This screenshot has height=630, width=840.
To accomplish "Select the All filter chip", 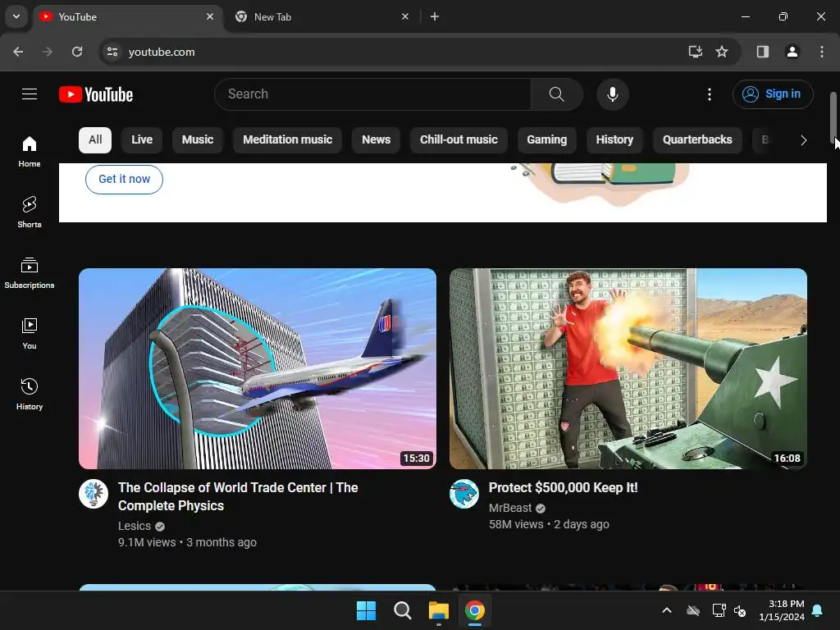I will (95, 139).
